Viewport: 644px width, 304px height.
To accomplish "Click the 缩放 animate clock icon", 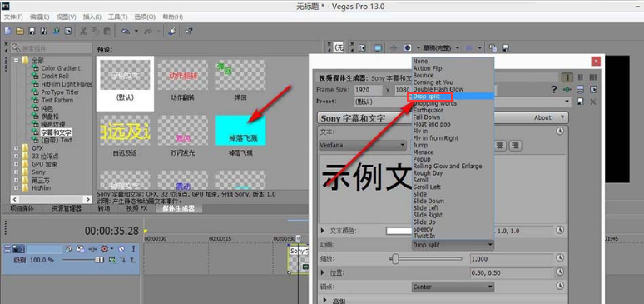I will click(x=560, y=258).
